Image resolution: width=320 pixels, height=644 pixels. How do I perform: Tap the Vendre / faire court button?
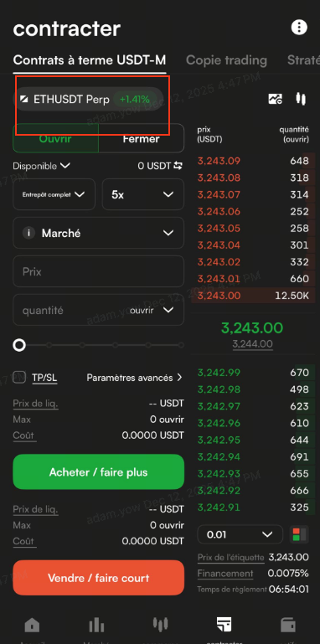(99, 578)
